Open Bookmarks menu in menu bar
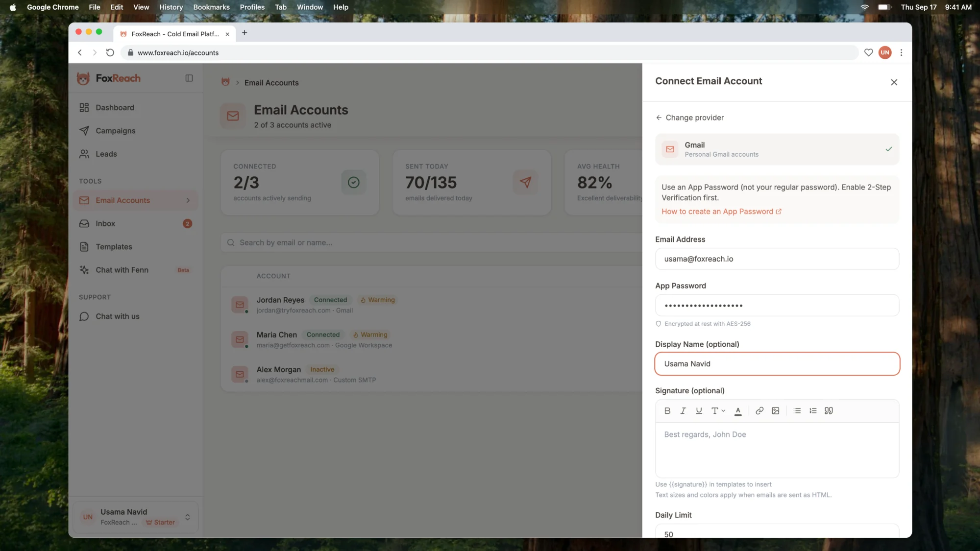This screenshot has width=980, height=551. (x=211, y=7)
